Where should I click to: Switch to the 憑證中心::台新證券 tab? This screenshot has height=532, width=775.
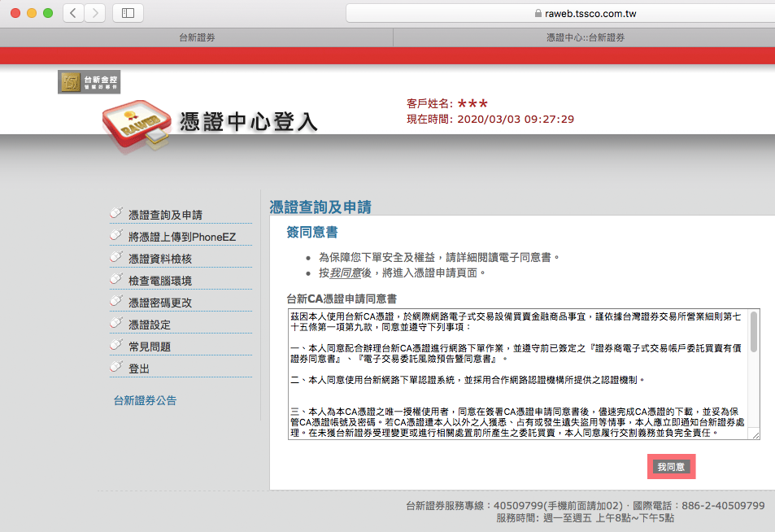coord(585,37)
